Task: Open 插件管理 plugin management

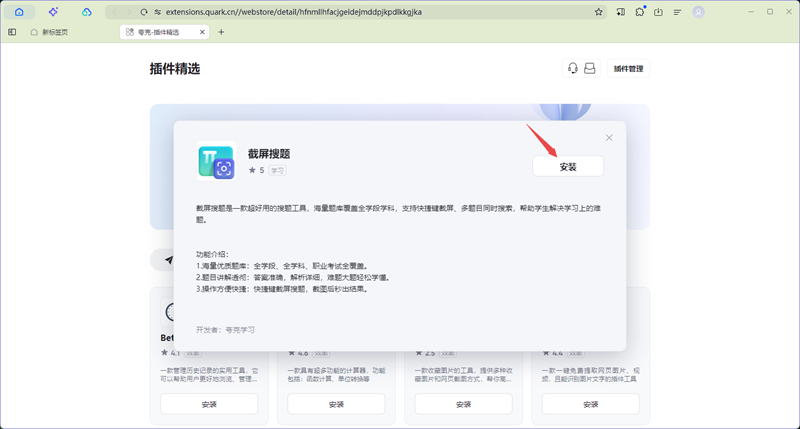Action: pyautogui.click(x=629, y=68)
